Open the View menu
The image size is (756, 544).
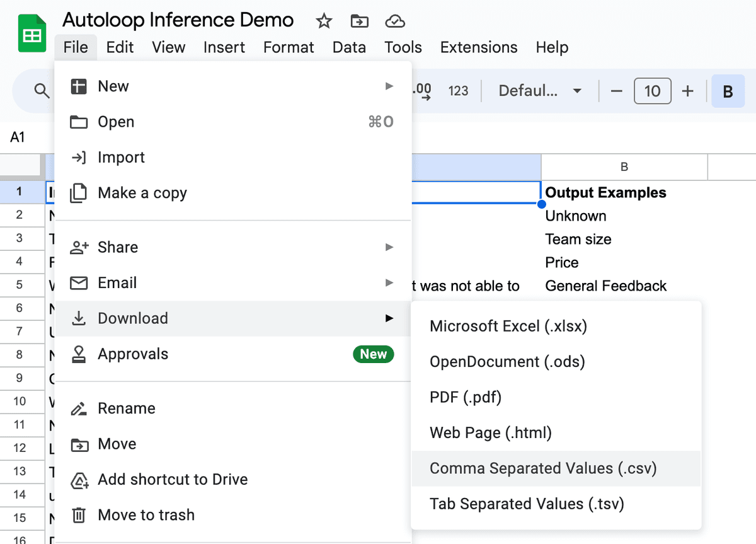point(169,47)
